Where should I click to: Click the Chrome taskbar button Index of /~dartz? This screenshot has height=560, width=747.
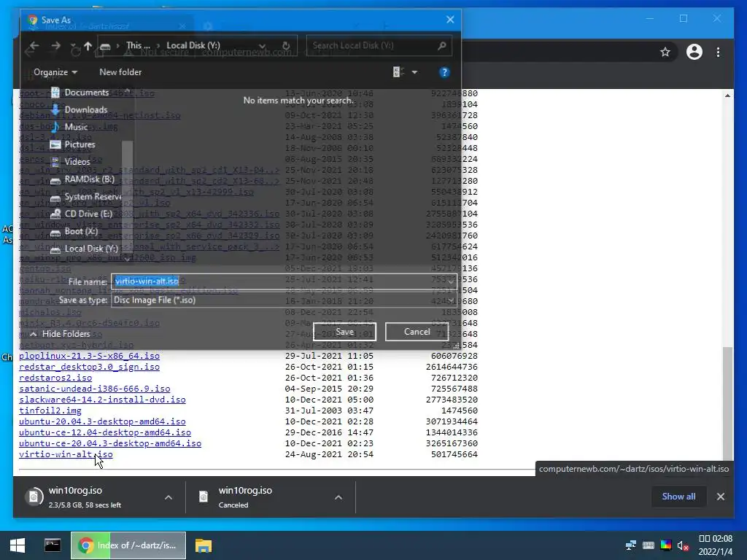tap(128, 545)
